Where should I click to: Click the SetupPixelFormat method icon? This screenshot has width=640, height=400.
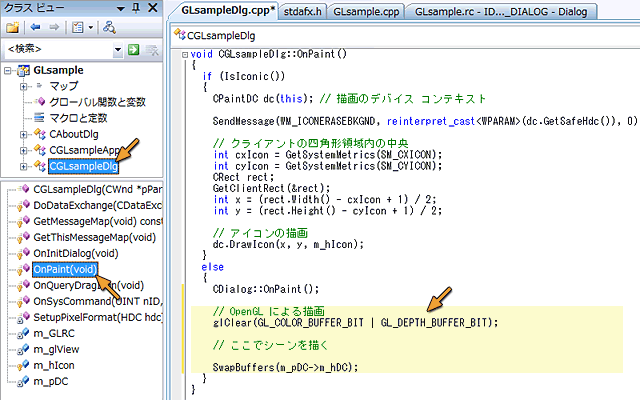tap(23, 317)
